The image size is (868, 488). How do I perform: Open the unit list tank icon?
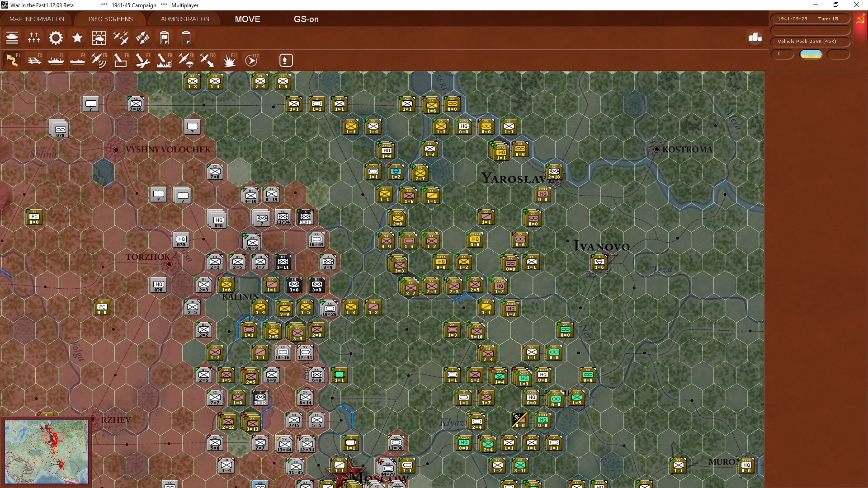pyautogui.click(x=12, y=38)
